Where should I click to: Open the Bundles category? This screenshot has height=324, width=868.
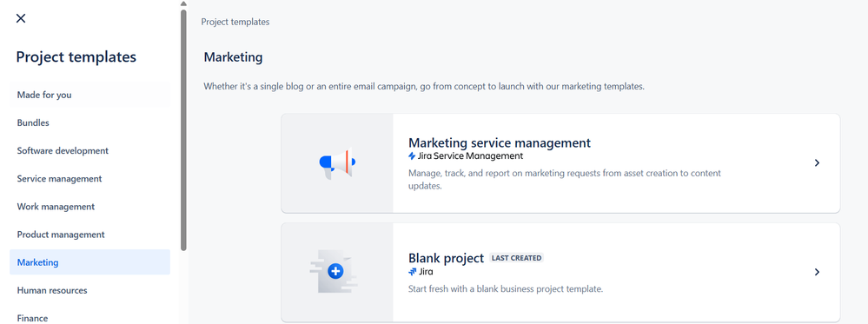tap(89, 123)
